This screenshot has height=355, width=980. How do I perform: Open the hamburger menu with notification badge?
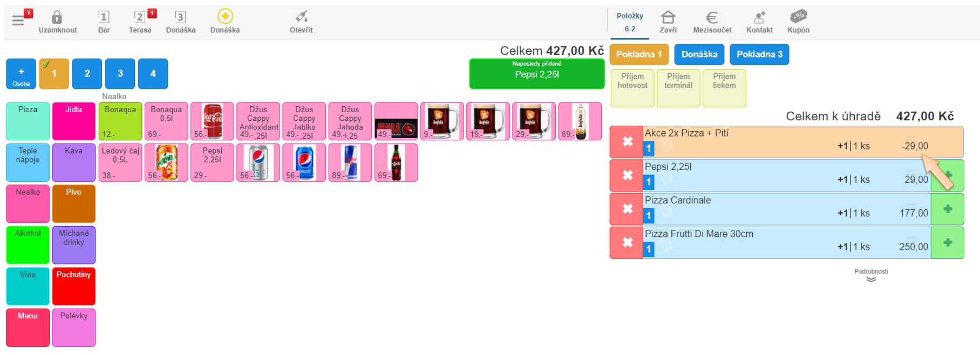coord(18,21)
